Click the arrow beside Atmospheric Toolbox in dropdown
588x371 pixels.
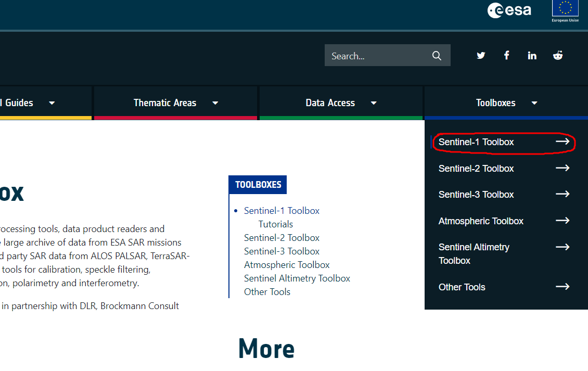pyautogui.click(x=563, y=221)
